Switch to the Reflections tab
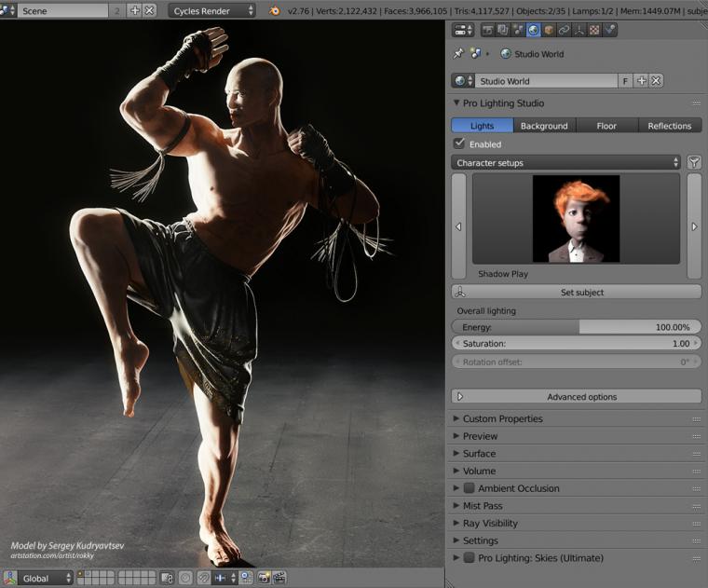This screenshot has height=588, width=708. coord(670,126)
